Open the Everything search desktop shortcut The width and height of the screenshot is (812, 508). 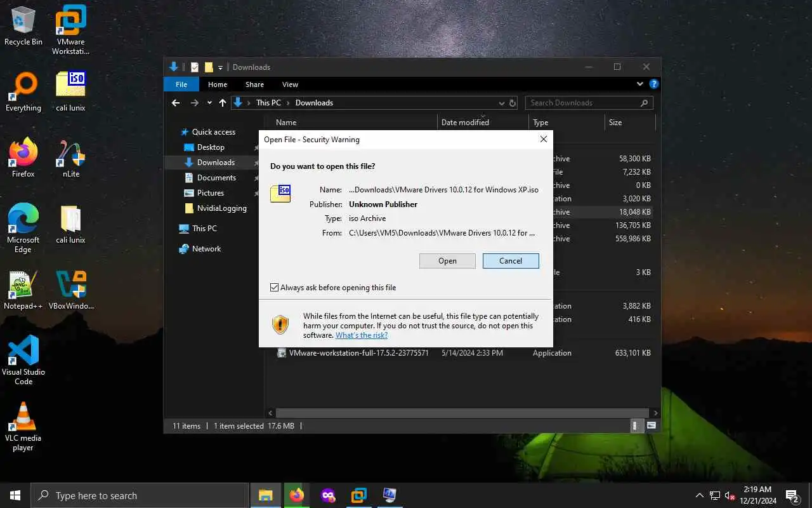tap(23, 91)
